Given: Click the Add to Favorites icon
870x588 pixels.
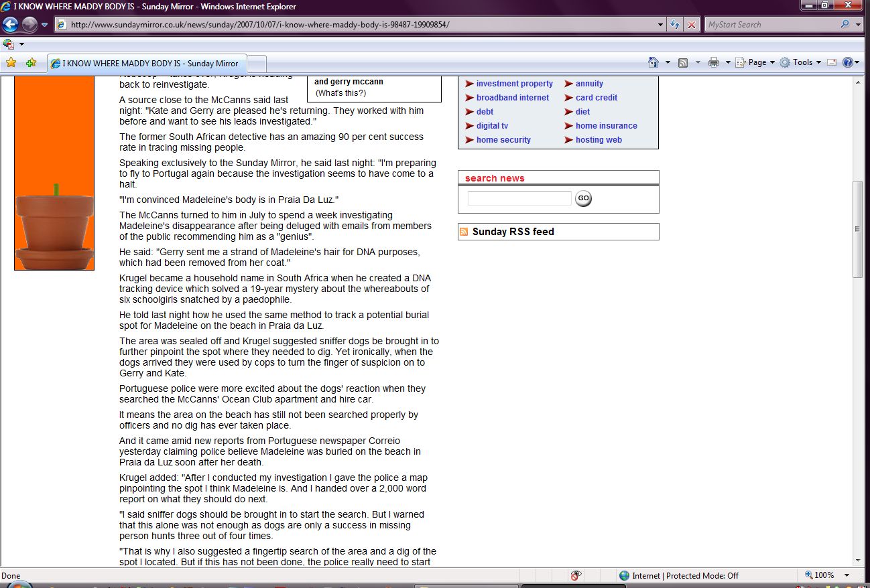Looking at the screenshot, I should [31, 63].
